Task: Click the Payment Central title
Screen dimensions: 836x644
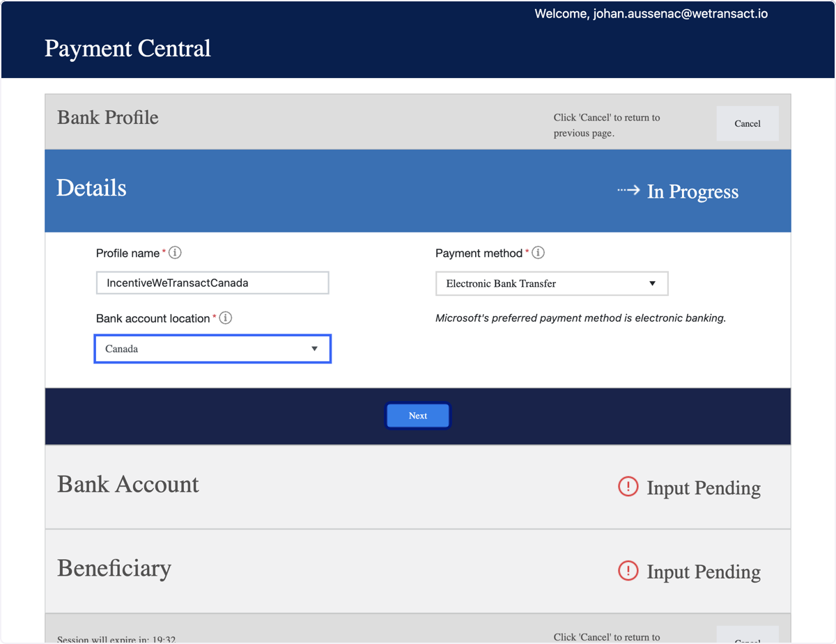Action: 127,49
